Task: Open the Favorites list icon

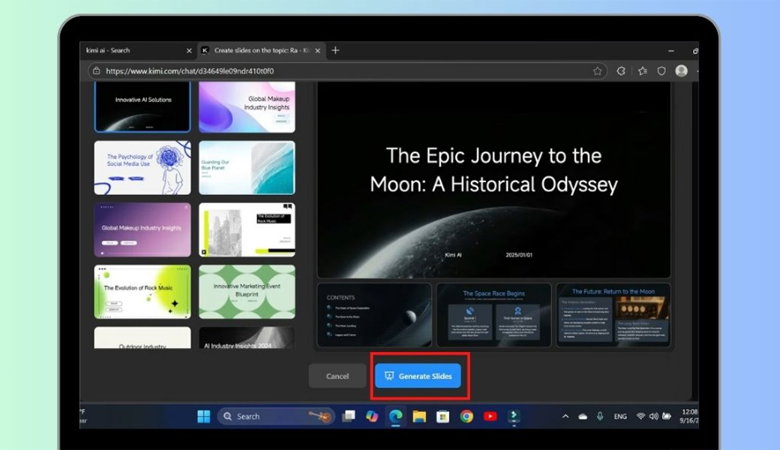Action: [642, 71]
